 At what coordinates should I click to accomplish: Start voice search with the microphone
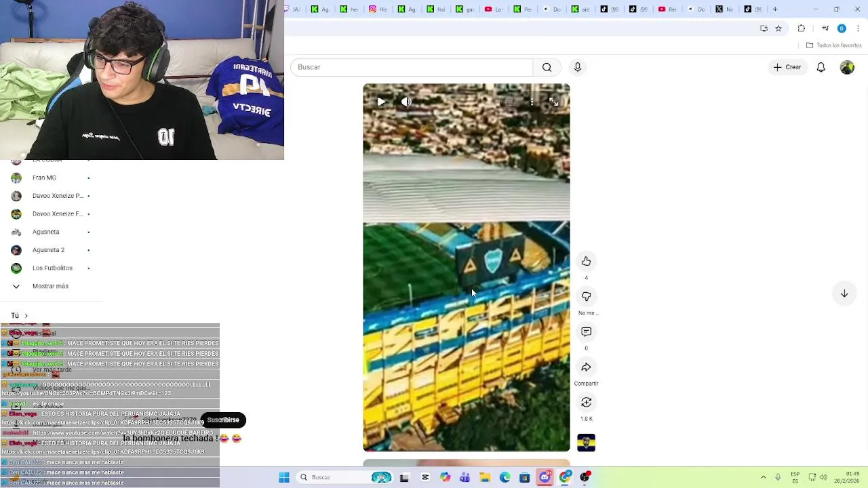click(x=578, y=67)
